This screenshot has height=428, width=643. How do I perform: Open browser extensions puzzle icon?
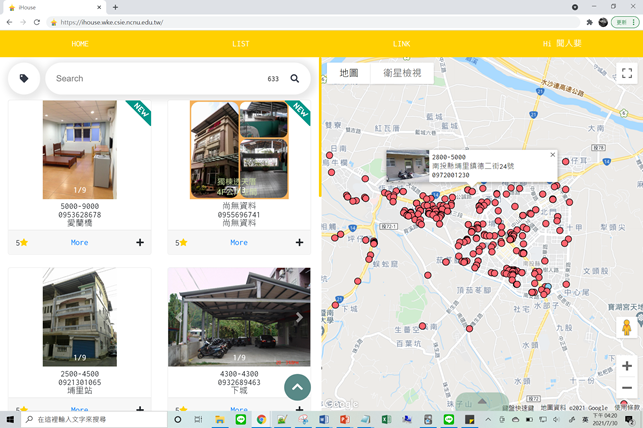click(x=590, y=22)
